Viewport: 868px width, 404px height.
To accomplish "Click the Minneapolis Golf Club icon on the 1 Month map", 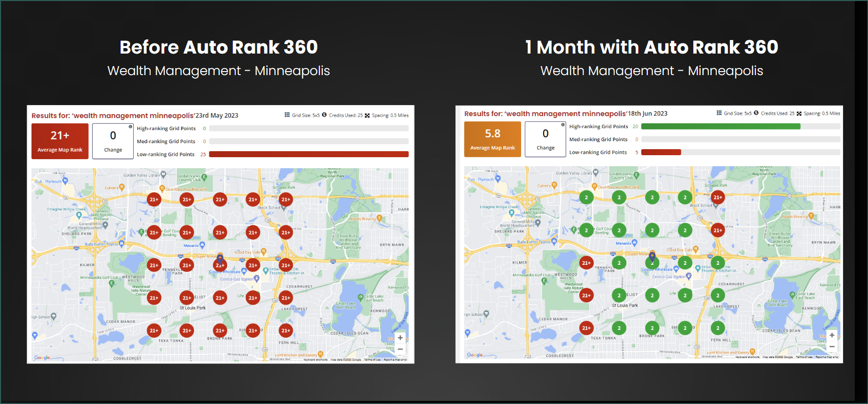I will coord(544,281).
